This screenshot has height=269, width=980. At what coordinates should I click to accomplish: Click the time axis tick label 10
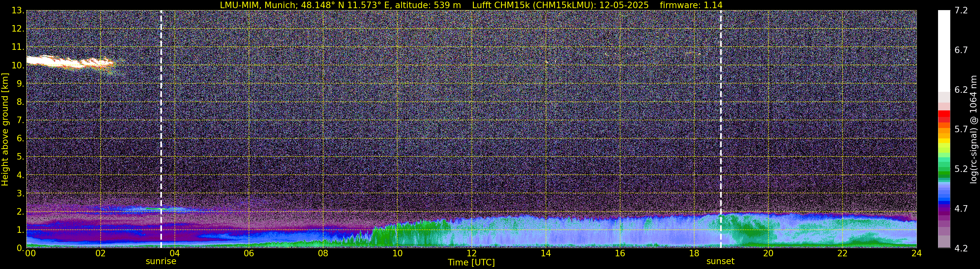pos(397,253)
